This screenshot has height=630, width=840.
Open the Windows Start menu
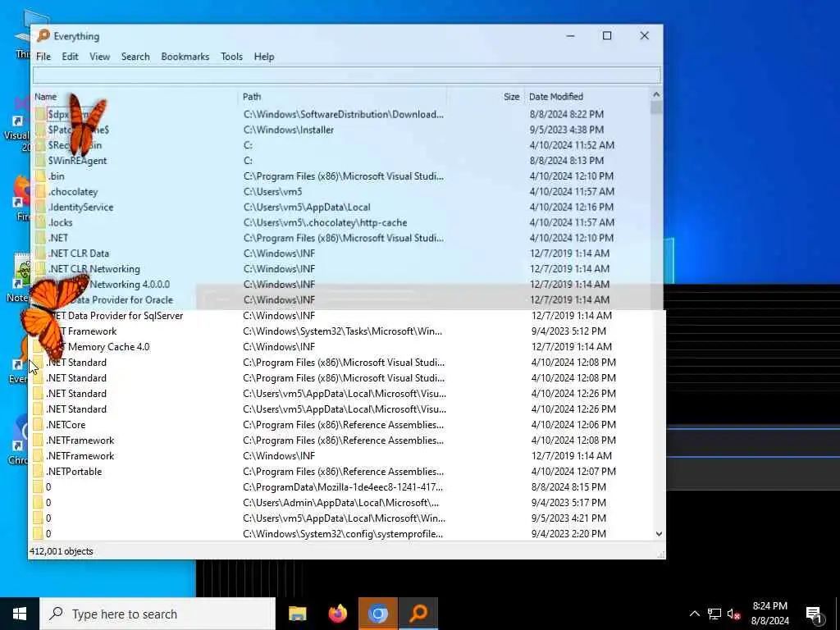pyautogui.click(x=20, y=614)
